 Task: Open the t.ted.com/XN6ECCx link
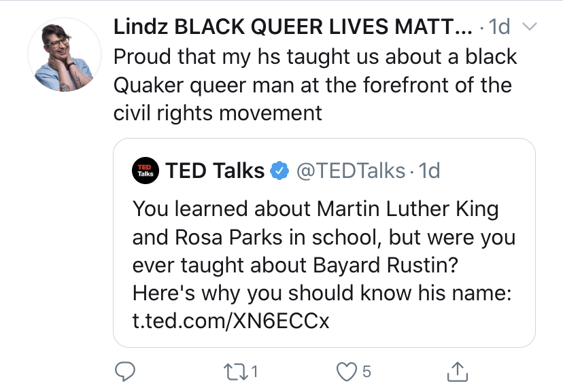231,321
